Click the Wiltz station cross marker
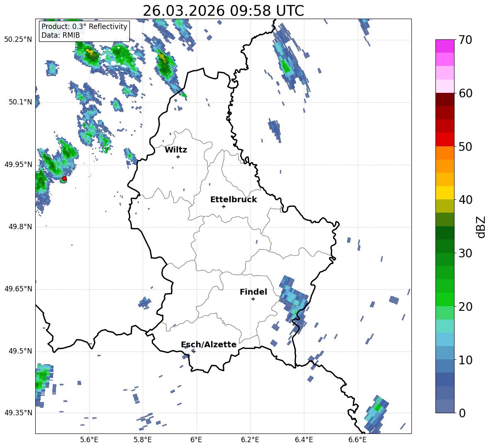This screenshot has height=448, width=491. click(x=178, y=157)
